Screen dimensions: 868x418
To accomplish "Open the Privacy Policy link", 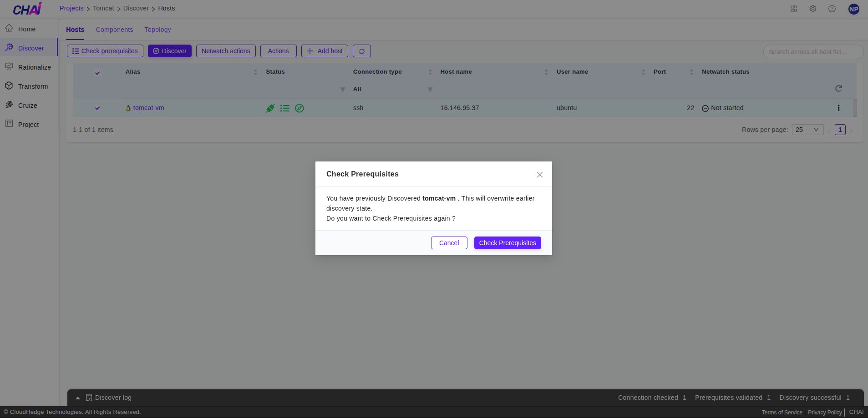I will tap(825, 413).
